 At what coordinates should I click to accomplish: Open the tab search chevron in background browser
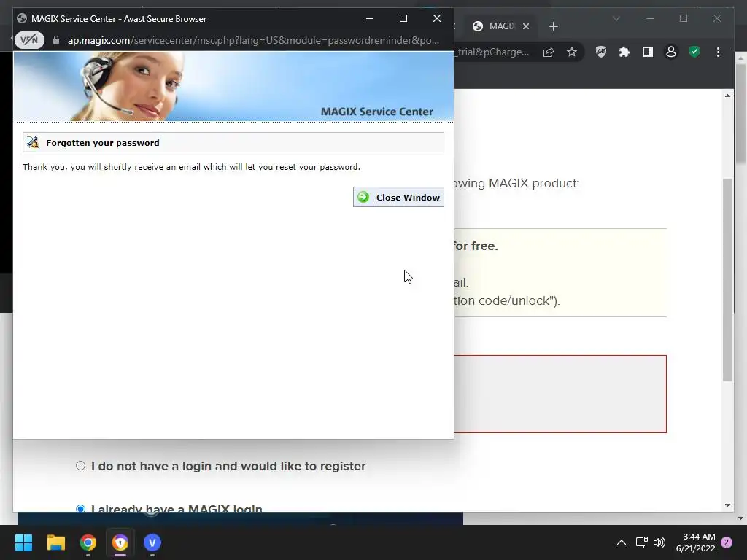pyautogui.click(x=616, y=18)
